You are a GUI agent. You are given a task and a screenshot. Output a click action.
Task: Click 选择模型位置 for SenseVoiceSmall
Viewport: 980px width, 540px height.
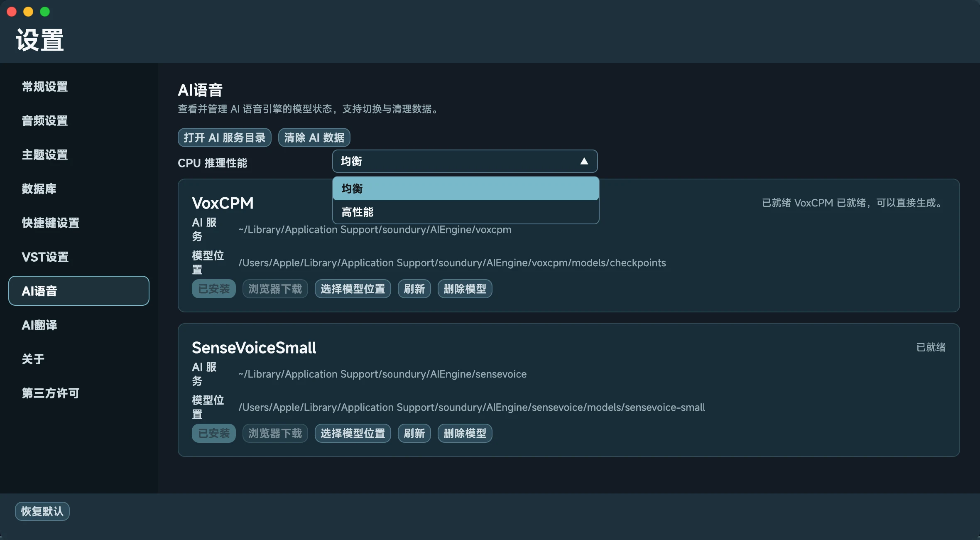tap(353, 433)
